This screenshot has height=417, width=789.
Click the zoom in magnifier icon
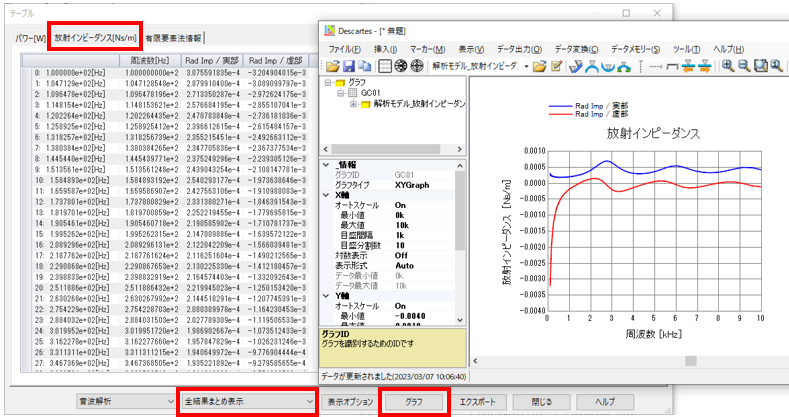click(728, 66)
